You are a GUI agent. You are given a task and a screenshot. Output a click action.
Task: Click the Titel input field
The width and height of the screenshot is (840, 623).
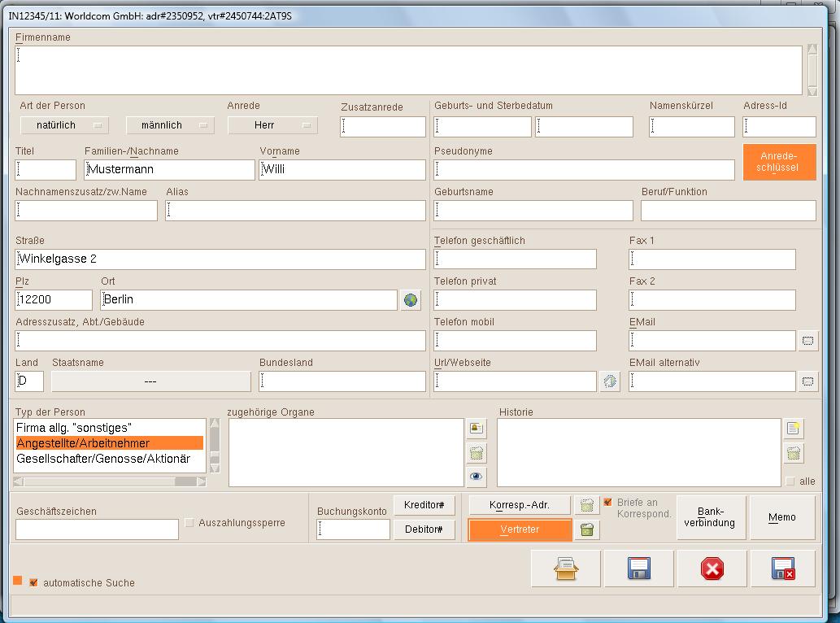pyautogui.click(x=46, y=170)
